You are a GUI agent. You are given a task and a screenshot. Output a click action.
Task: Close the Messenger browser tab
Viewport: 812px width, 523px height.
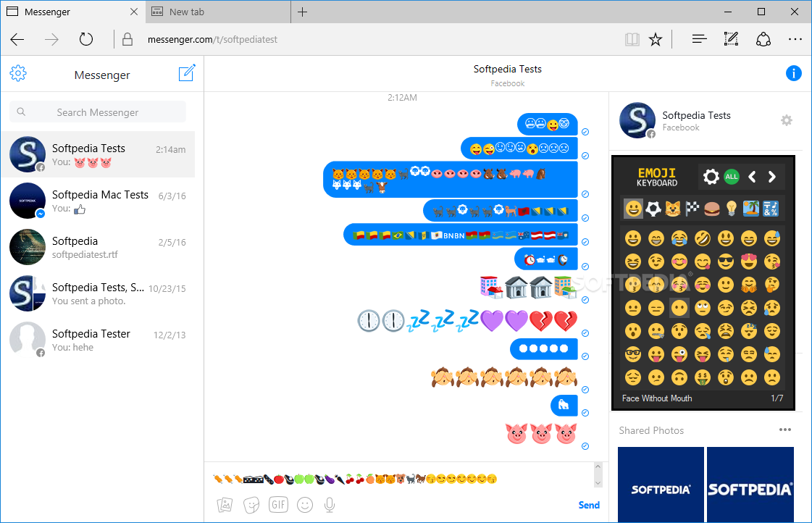[133, 12]
